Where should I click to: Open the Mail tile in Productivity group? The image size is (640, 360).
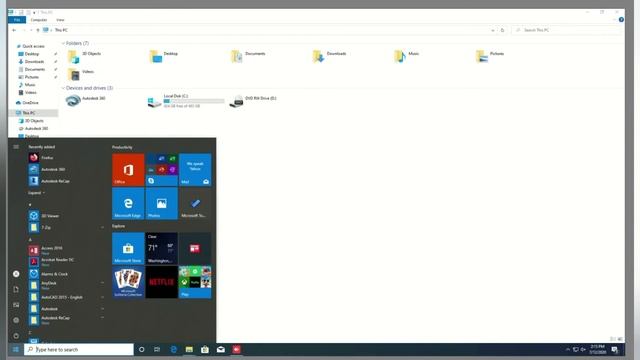195,170
